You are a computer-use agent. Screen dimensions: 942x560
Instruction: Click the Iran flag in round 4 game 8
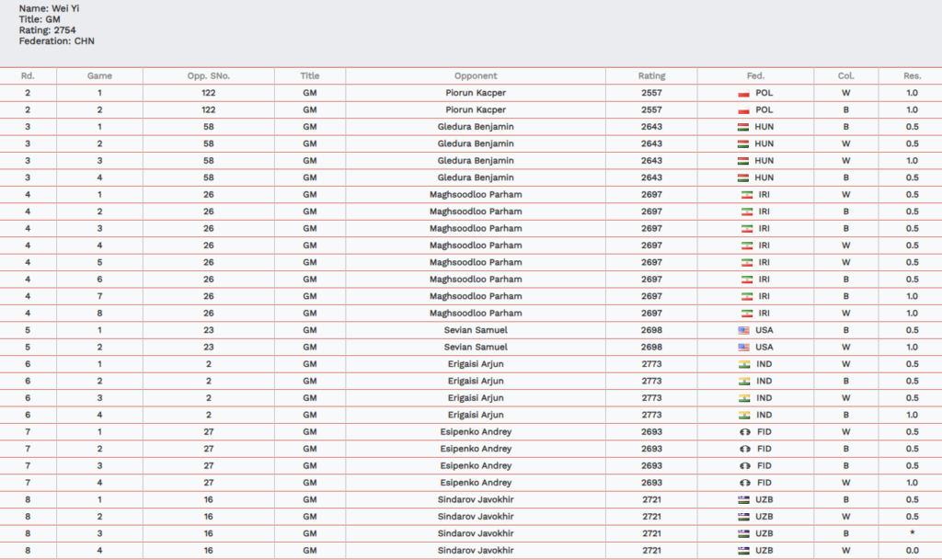pos(746,314)
